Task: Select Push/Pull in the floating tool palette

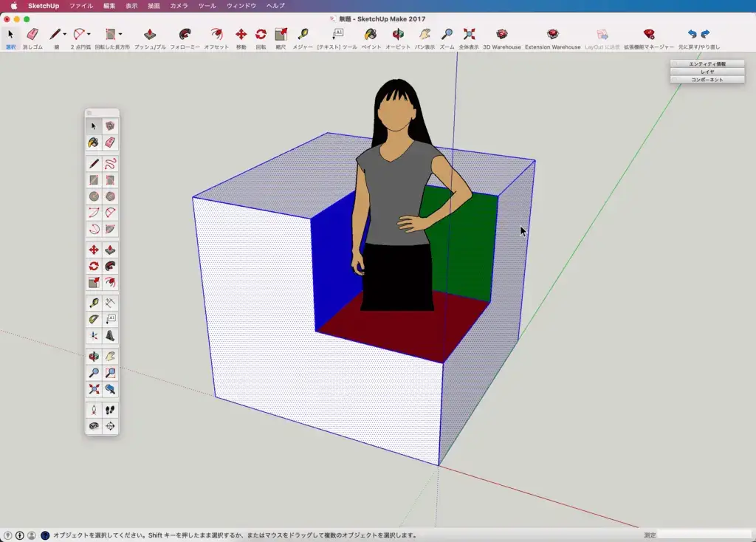Action: click(x=110, y=250)
